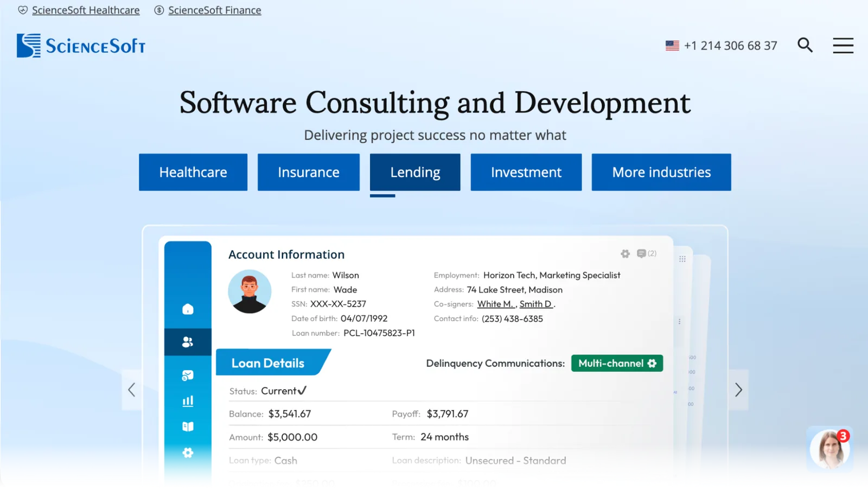Click the customer avatar picture
This screenshot has height=490, width=868.
250,291
